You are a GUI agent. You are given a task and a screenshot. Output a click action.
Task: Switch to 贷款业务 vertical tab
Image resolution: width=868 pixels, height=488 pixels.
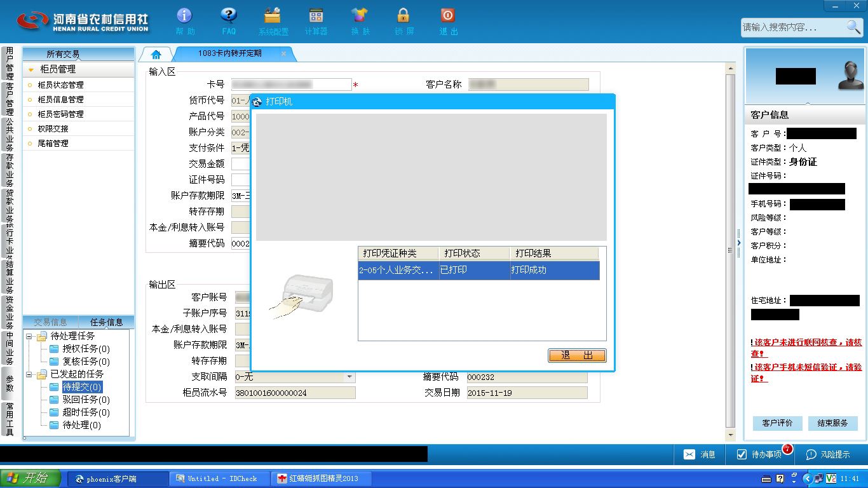(10, 206)
